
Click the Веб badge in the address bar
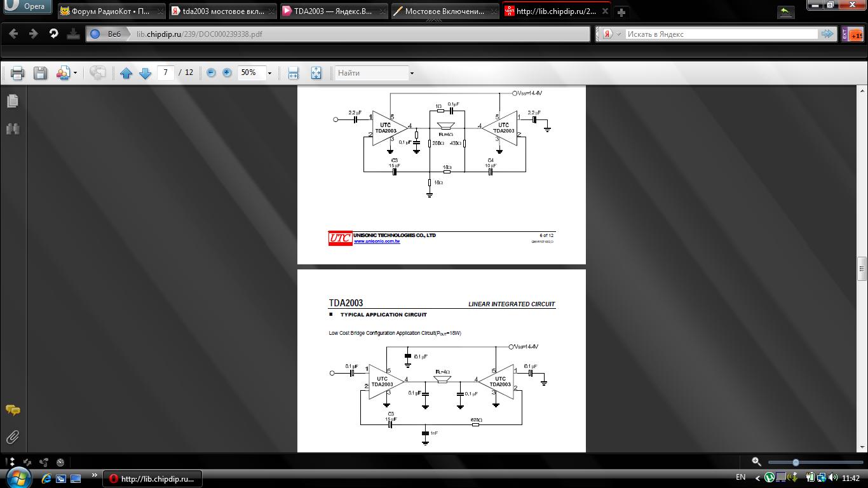(x=107, y=34)
